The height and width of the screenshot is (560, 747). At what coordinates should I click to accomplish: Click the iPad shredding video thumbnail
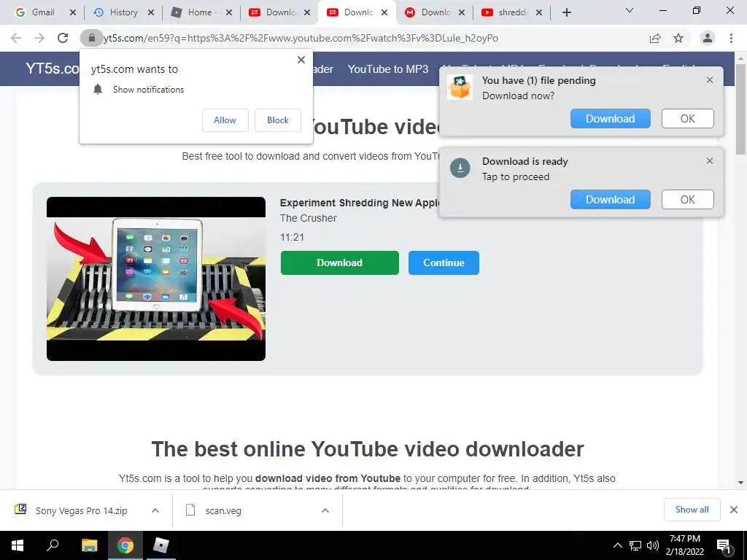[156, 279]
